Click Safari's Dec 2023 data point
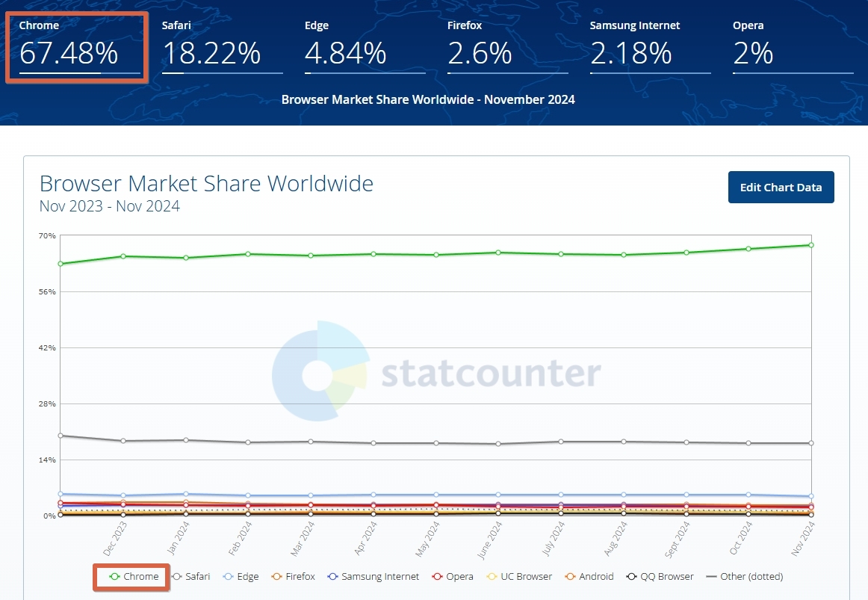Image resolution: width=868 pixels, height=600 pixels. pyautogui.click(x=123, y=441)
